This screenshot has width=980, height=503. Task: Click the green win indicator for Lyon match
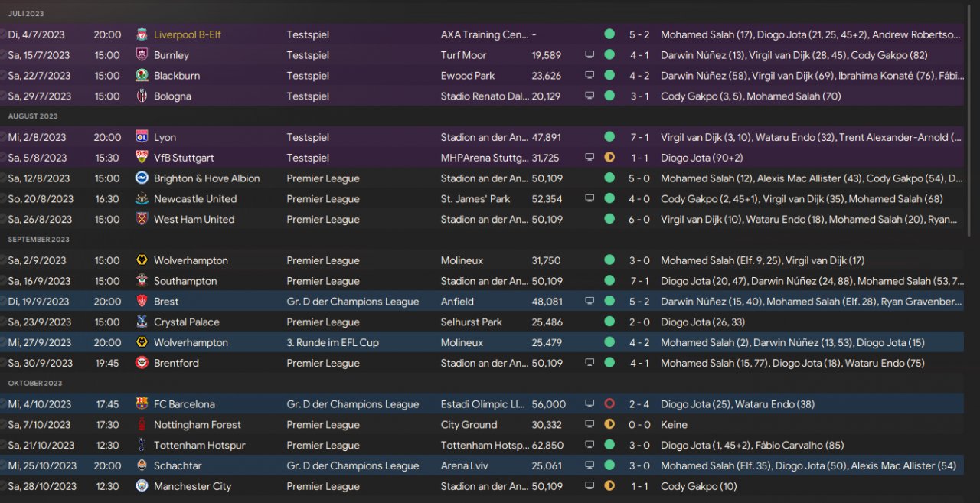pyautogui.click(x=609, y=137)
